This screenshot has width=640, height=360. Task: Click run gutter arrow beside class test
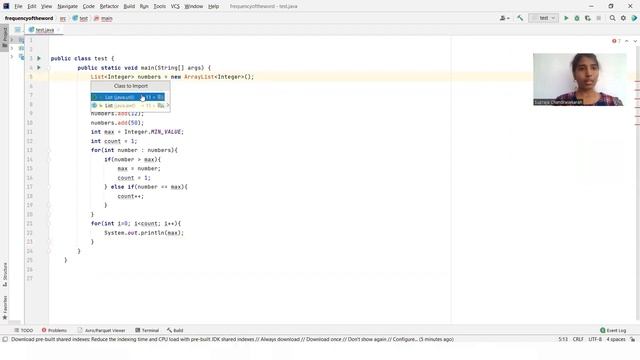(x=39, y=58)
